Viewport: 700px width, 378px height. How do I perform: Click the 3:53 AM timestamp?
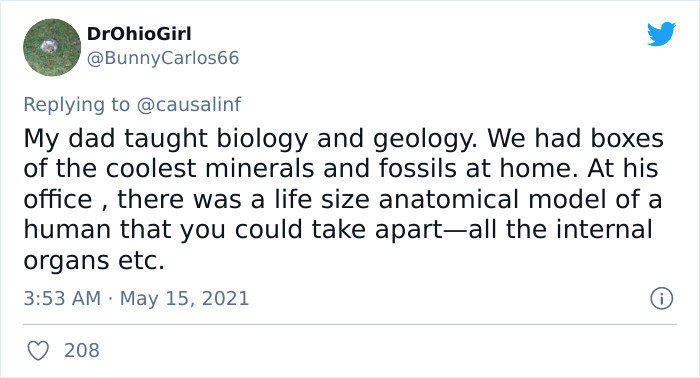pos(62,299)
